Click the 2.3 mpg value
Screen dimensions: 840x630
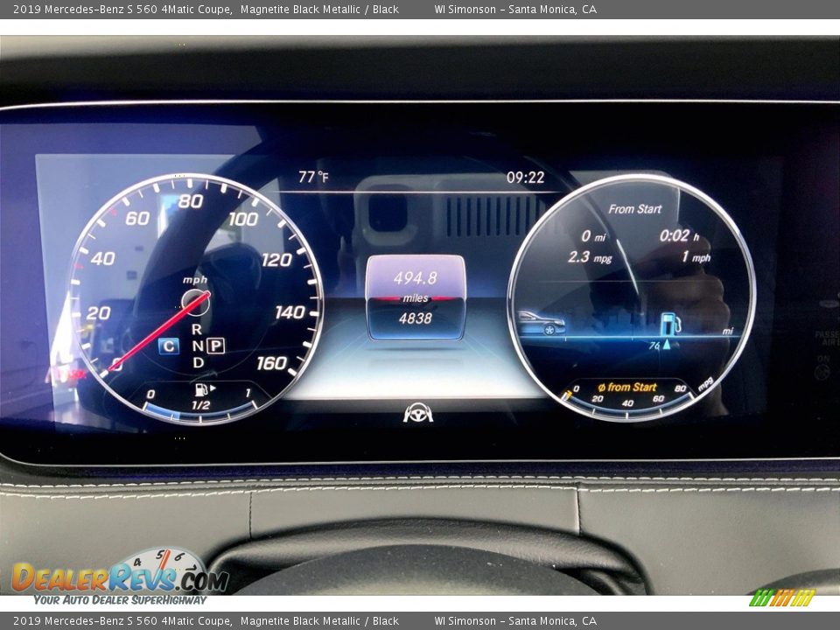590,257
